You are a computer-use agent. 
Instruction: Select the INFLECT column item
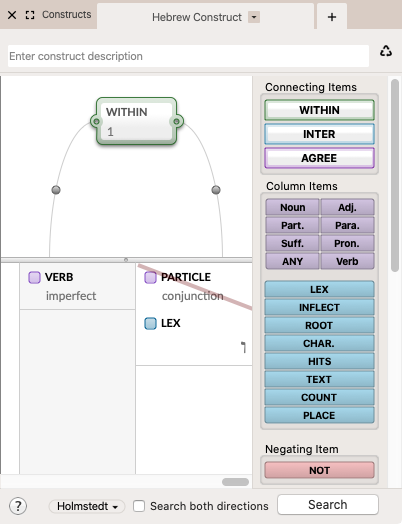(x=319, y=307)
